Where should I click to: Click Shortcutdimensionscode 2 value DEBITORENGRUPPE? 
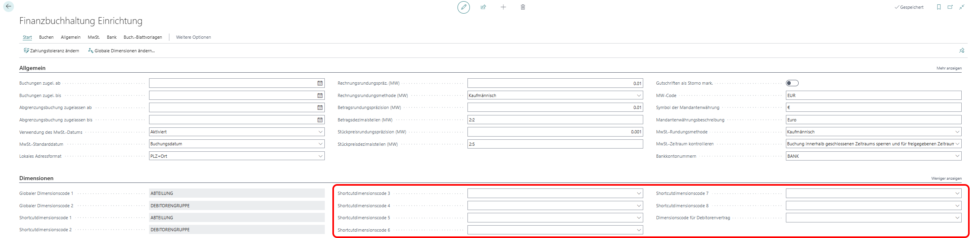[x=237, y=230]
